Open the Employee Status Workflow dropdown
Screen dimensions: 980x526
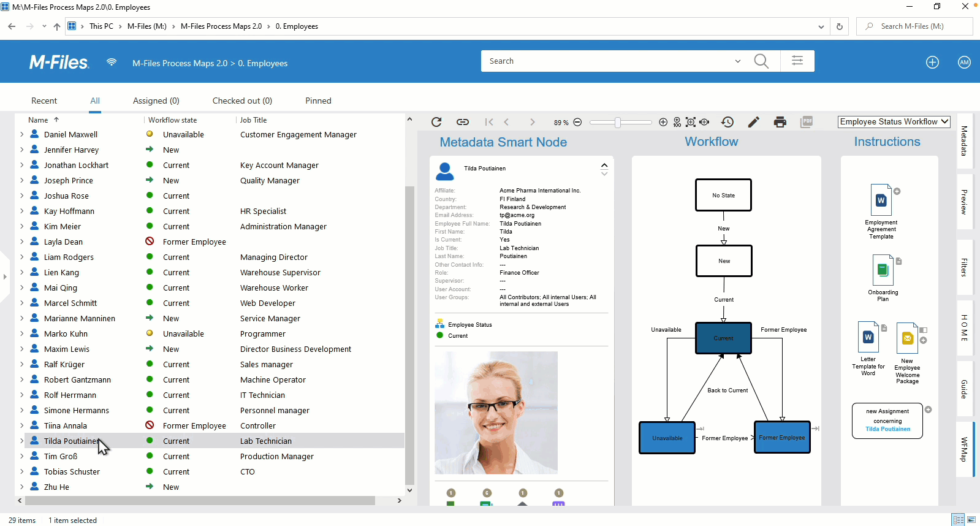point(894,122)
